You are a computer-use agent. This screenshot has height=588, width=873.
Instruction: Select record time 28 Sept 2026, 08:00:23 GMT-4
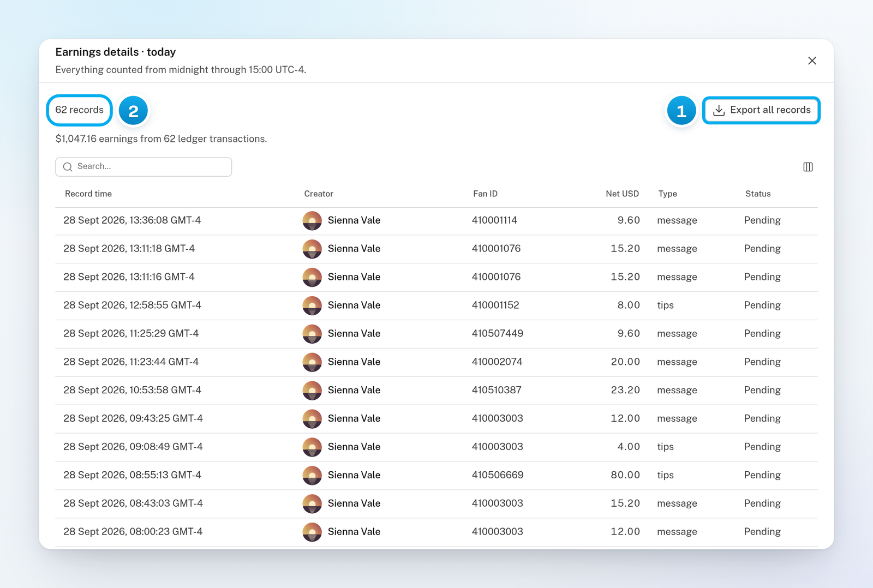133,532
